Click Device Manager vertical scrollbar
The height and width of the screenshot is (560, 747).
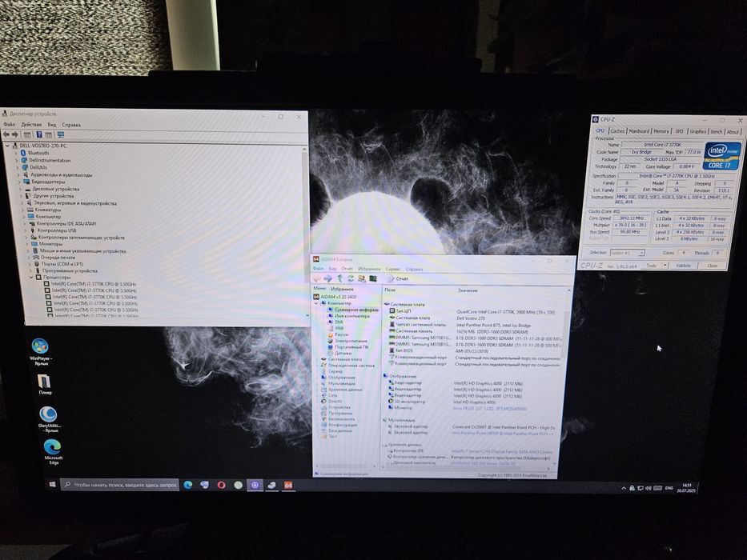click(x=304, y=234)
